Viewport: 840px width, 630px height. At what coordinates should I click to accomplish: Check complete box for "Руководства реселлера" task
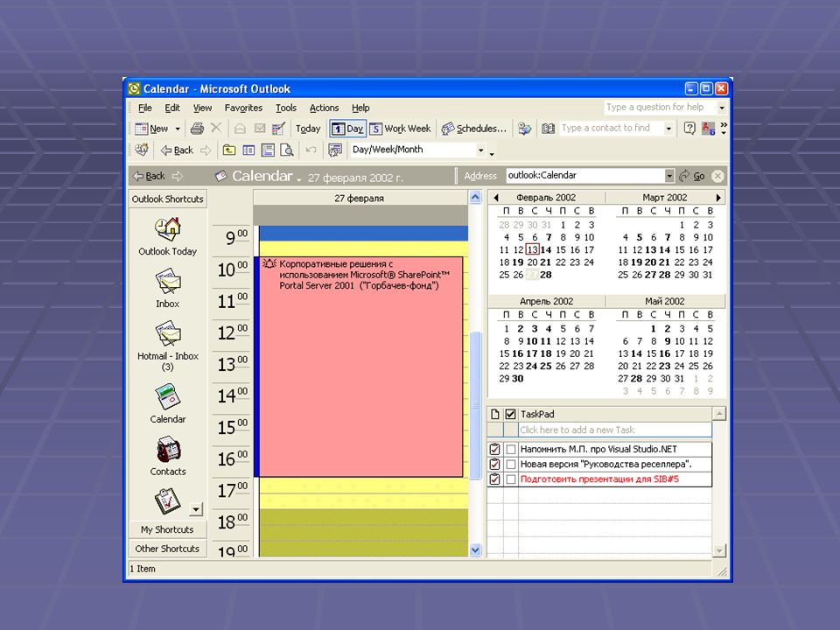[510, 465]
